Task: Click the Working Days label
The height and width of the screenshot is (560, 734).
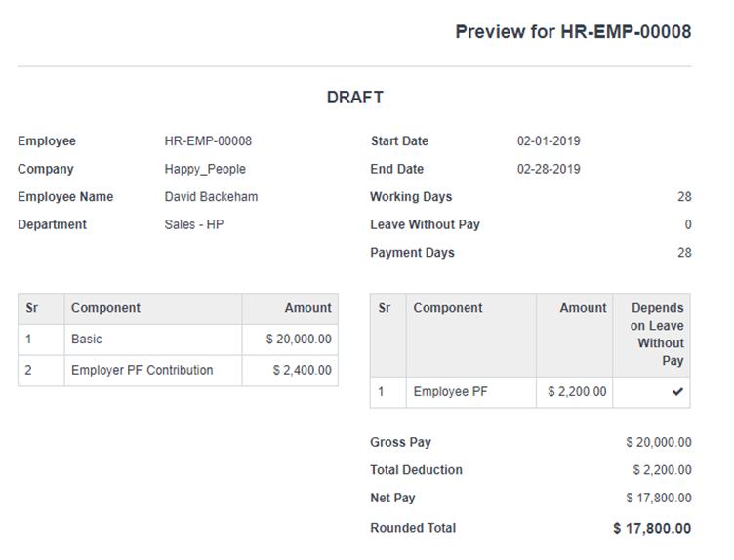Action: pyautogui.click(x=411, y=197)
